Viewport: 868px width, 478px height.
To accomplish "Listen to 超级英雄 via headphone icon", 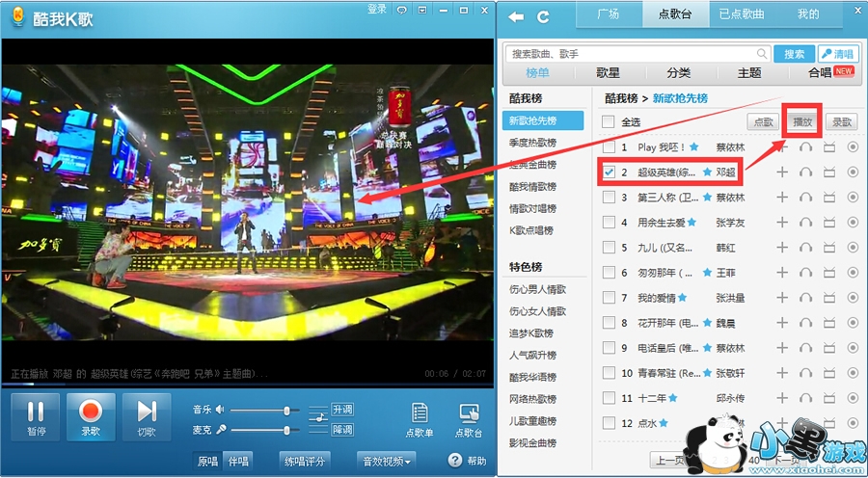I will pyautogui.click(x=806, y=173).
